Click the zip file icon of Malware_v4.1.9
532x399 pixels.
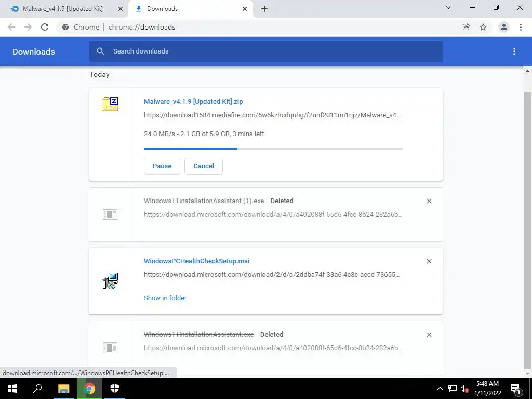110,104
